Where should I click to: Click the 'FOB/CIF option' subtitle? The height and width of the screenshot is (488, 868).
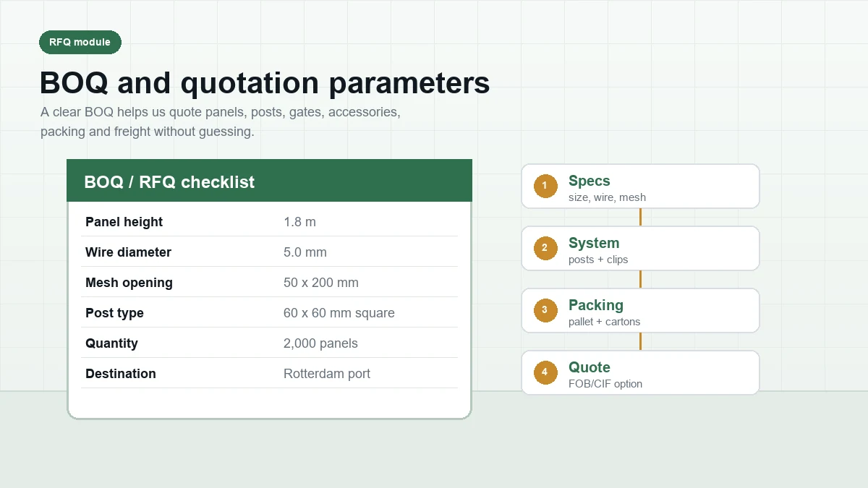click(x=605, y=384)
